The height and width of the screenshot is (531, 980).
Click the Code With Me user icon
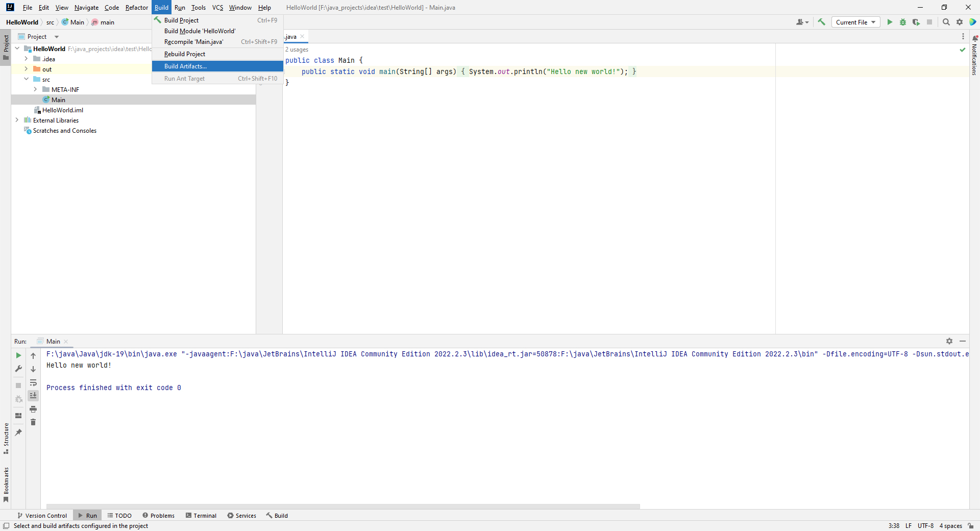pyautogui.click(x=802, y=22)
